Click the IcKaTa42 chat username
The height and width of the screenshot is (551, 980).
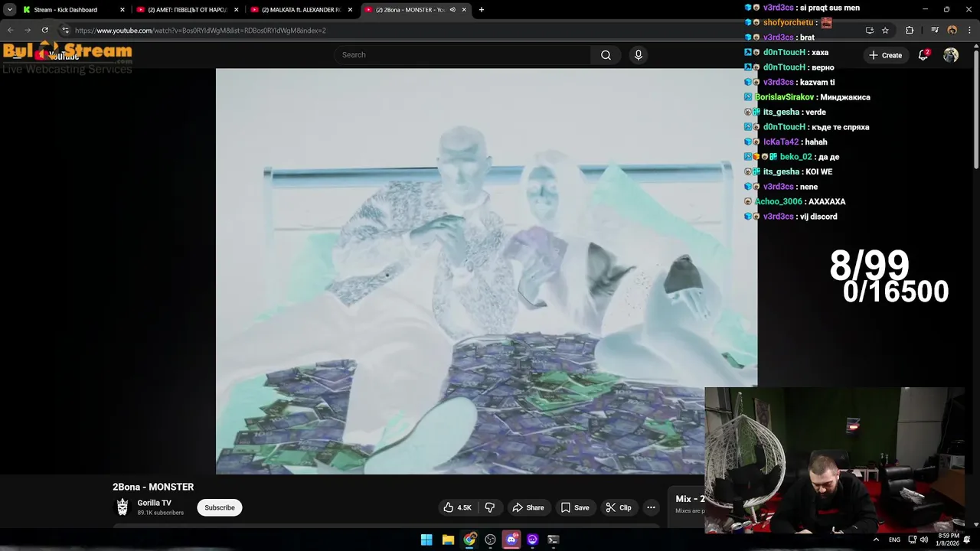click(x=781, y=142)
